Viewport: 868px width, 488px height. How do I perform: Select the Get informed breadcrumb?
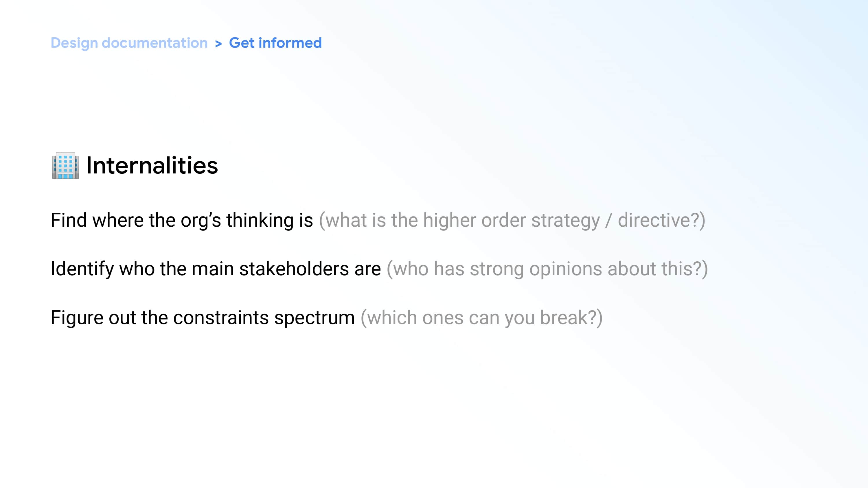point(275,43)
